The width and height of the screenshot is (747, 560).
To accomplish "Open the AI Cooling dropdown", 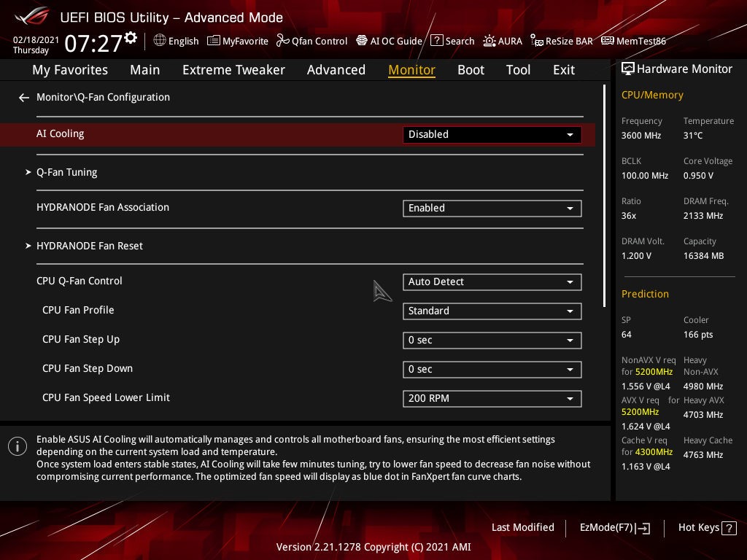I will tap(492, 135).
